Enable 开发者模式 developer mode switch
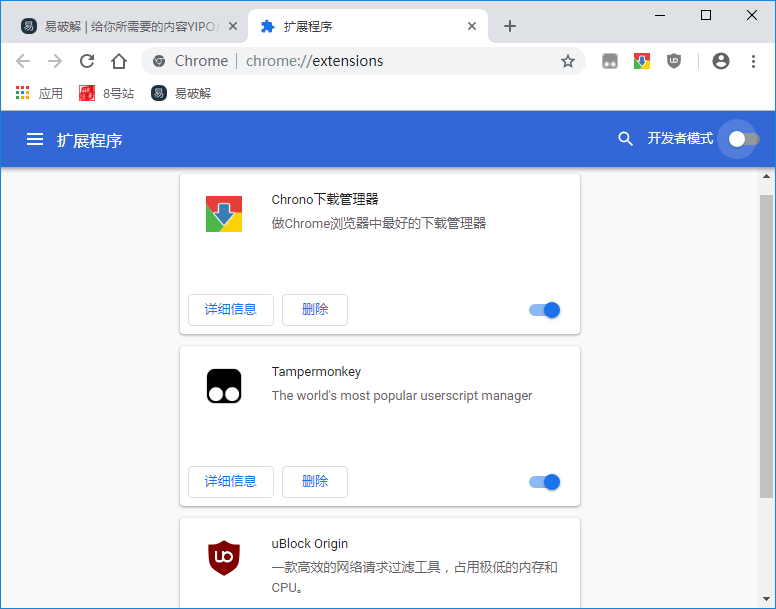Image resolution: width=776 pixels, height=609 pixels. click(743, 139)
